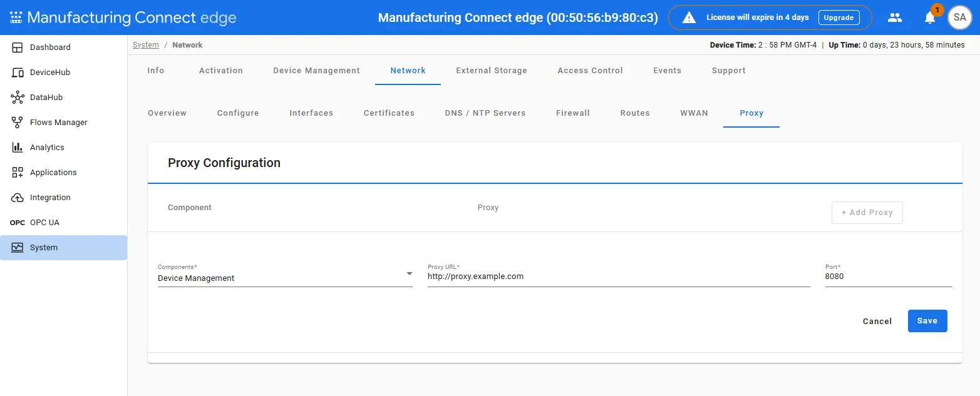The image size is (980, 396).
Task: Select the External Storage tab
Action: (492, 71)
